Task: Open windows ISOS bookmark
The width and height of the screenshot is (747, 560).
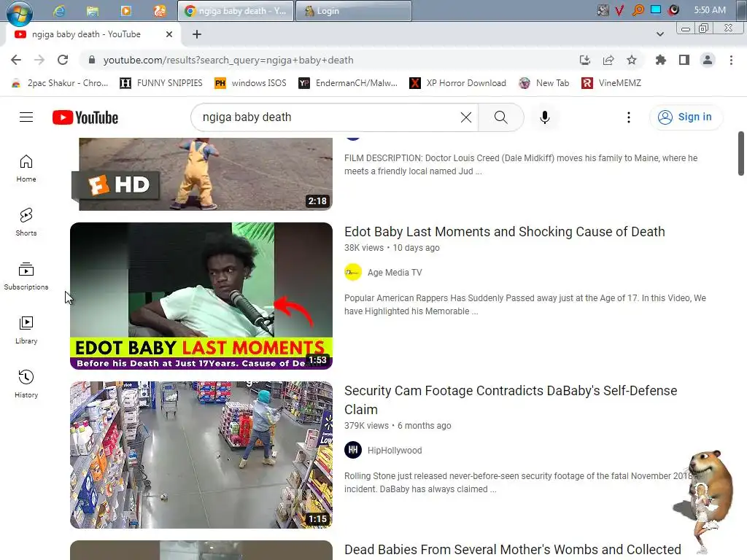Action: [x=251, y=83]
